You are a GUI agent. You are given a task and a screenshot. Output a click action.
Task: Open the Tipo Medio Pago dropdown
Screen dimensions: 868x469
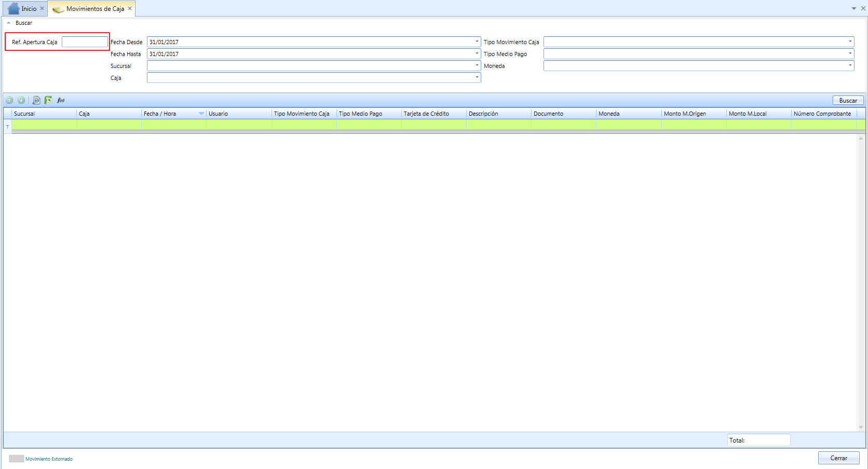[850, 53]
